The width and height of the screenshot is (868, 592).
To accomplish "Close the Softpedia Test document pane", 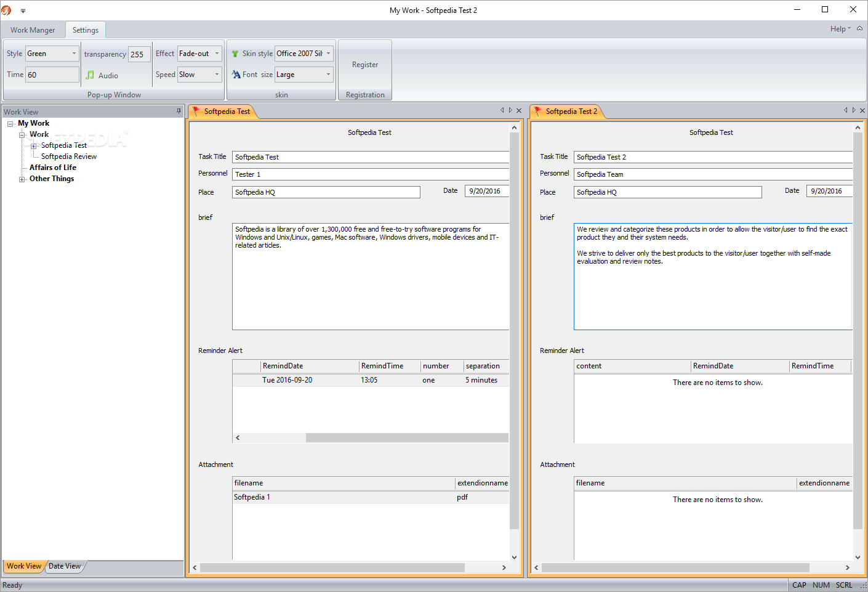I will [x=519, y=110].
